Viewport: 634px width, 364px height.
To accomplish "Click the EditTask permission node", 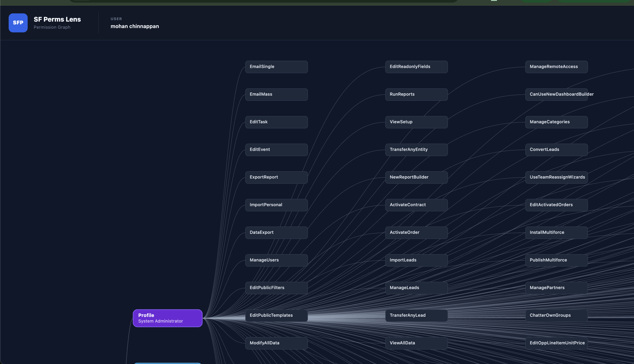I will 276,122.
